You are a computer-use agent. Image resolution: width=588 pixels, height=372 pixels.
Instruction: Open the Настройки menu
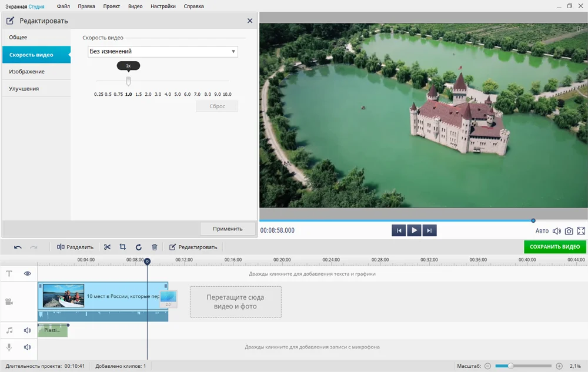163,6
